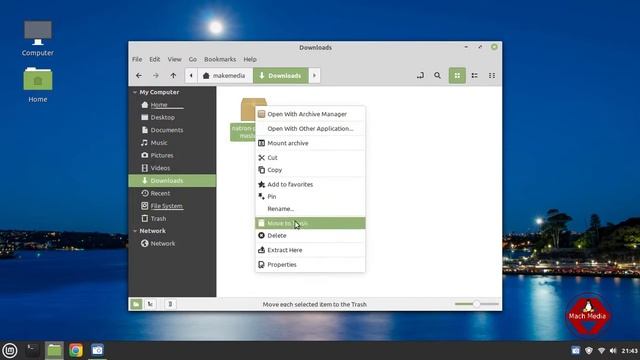Viewport: 640px width, 360px height.
Task: Choose Add to Favorites
Action: point(310,184)
